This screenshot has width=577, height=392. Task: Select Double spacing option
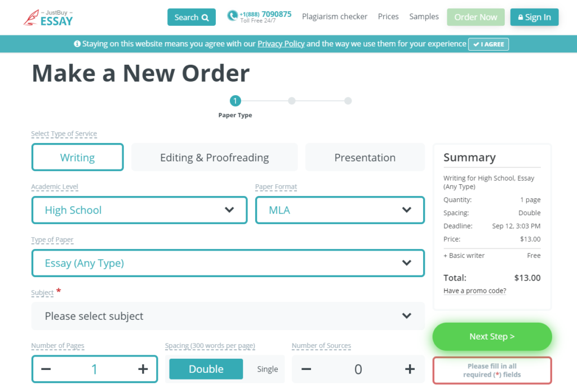pyautogui.click(x=206, y=369)
